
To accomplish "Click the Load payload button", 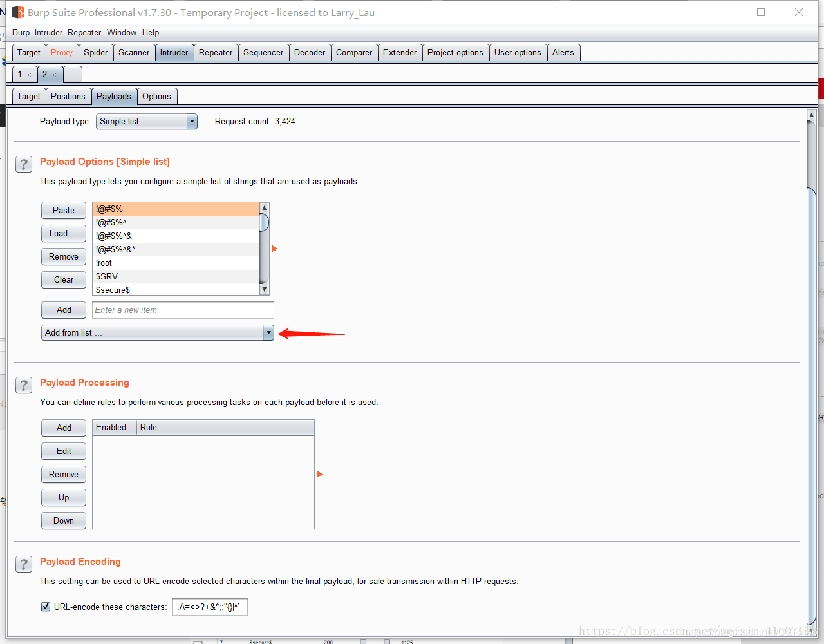I will [64, 233].
